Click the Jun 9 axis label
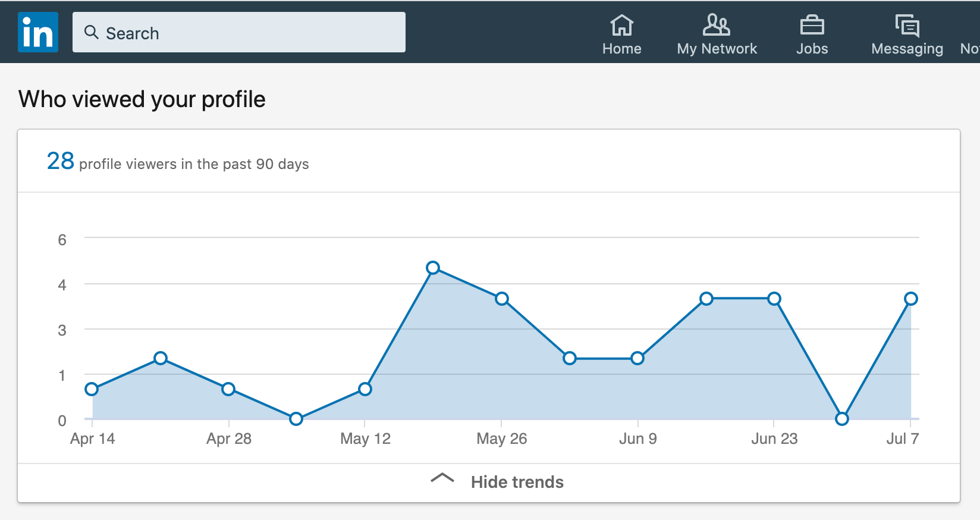 [x=638, y=439]
